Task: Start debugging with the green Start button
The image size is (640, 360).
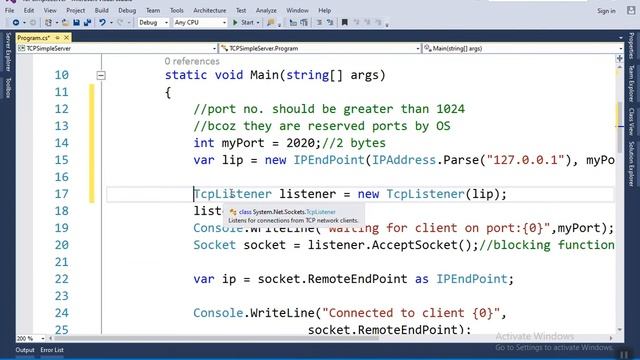Action: 243,23
